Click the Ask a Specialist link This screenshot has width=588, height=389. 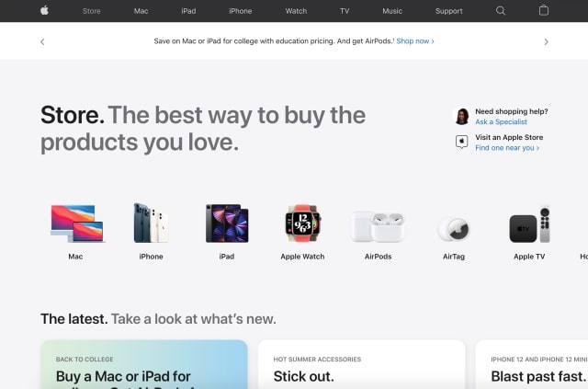(x=501, y=121)
